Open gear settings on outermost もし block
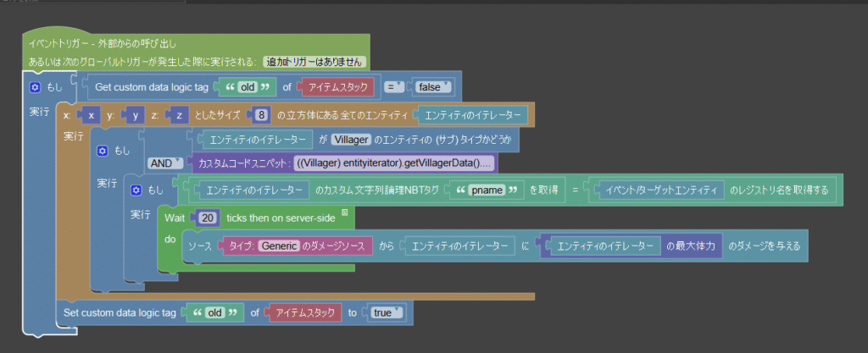The image size is (868, 353). click(36, 87)
